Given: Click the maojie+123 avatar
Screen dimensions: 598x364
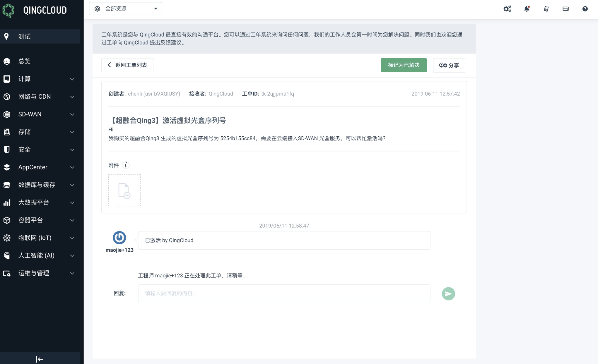Looking at the screenshot, I should pyautogui.click(x=119, y=238).
